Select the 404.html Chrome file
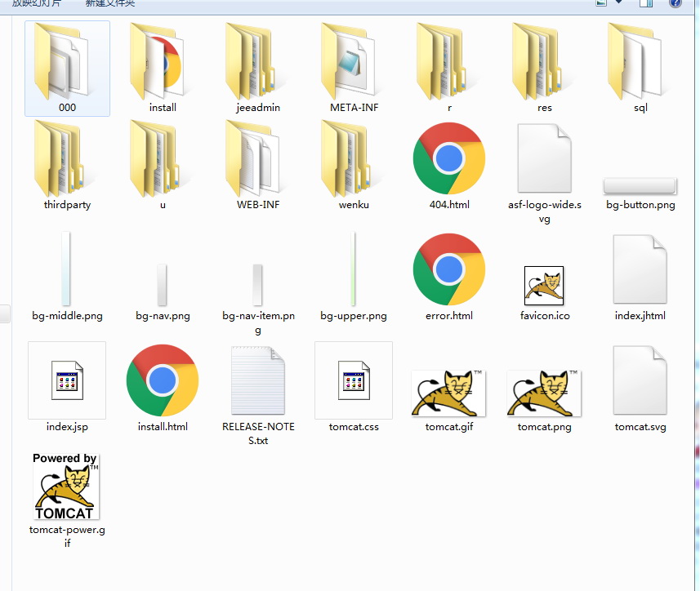Image resolution: width=700 pixels, height=591 pixels. point(449,166)
